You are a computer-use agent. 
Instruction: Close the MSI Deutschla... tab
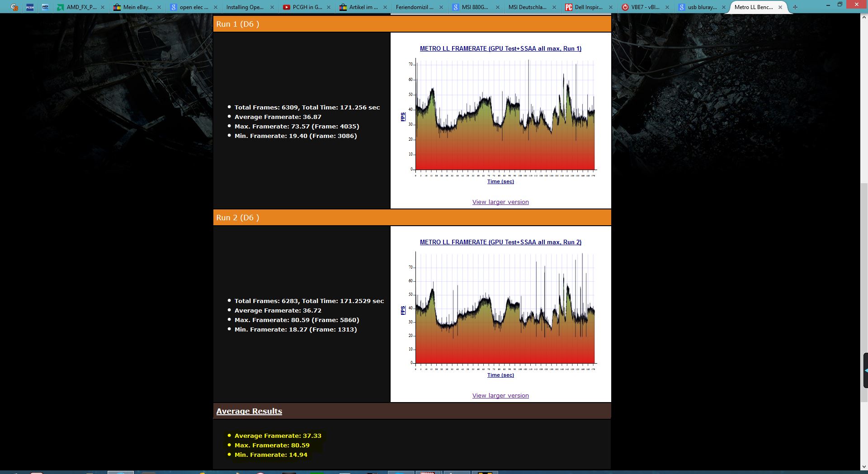click(x=554, y=7)
